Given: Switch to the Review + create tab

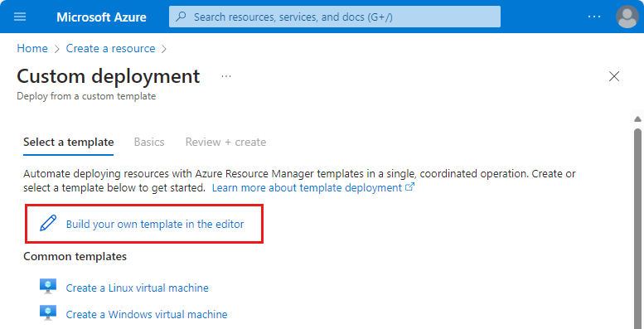Looking at the screenshot, I should [225, 142].
